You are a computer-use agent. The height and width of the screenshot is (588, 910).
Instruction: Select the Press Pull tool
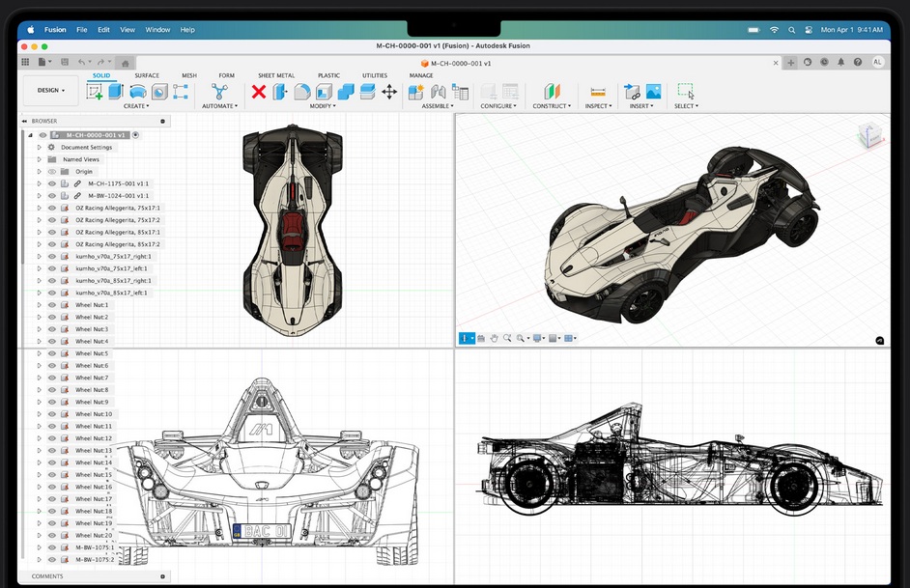[x=280, y=91]
